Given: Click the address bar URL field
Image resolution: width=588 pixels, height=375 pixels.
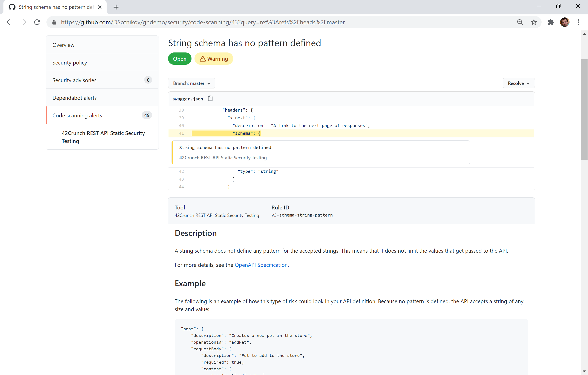Looking at the screenshot, I should click(x=203, y=22).
